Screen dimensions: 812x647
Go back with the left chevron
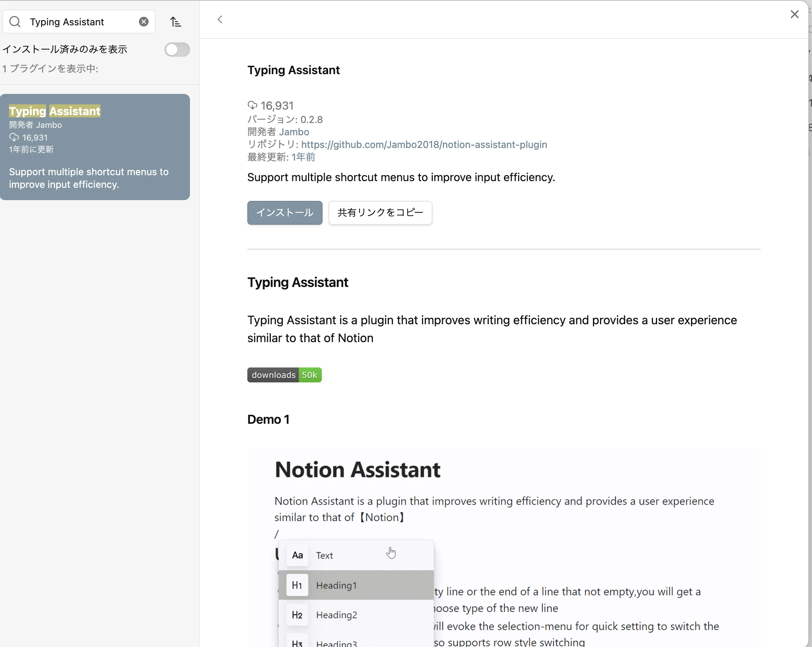[220, 20]
